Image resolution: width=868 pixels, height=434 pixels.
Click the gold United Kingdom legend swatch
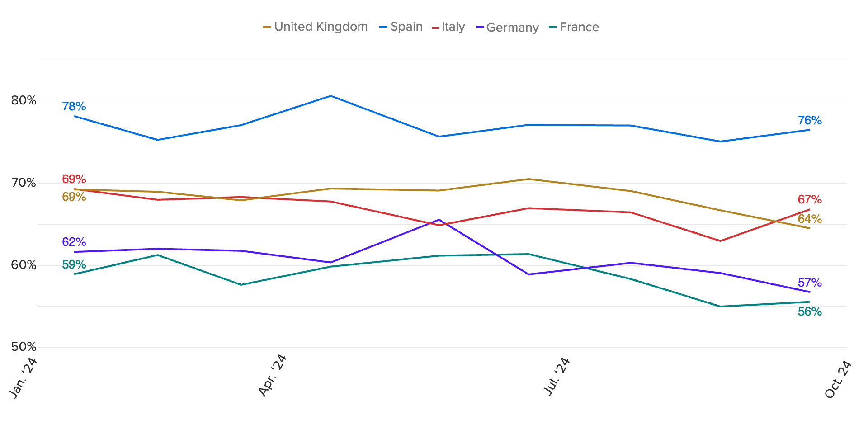pos(267,28)
